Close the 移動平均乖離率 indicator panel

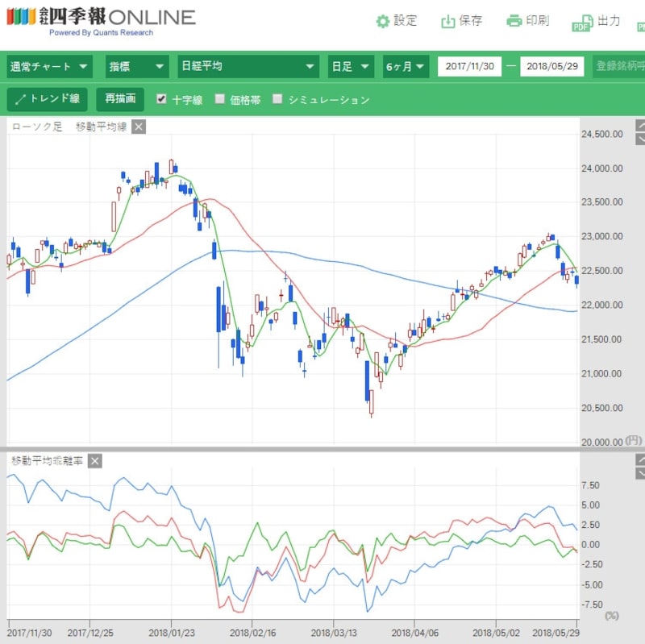[95, 461]
